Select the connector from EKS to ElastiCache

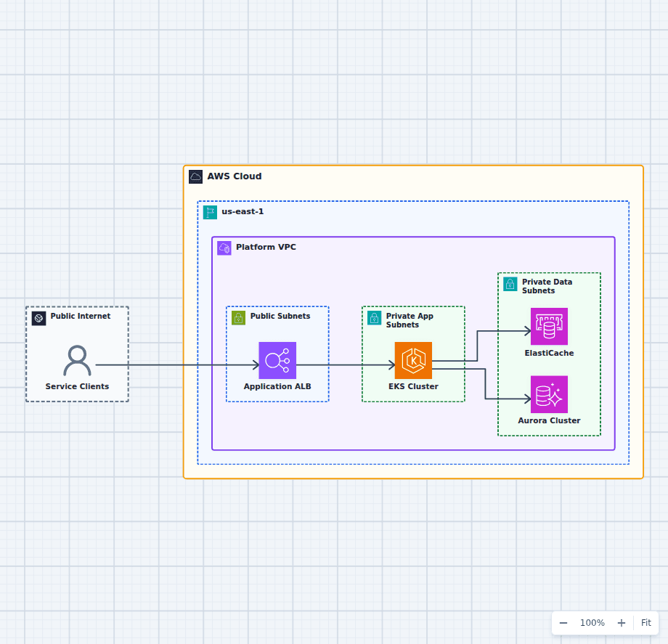tap(477, 345)
